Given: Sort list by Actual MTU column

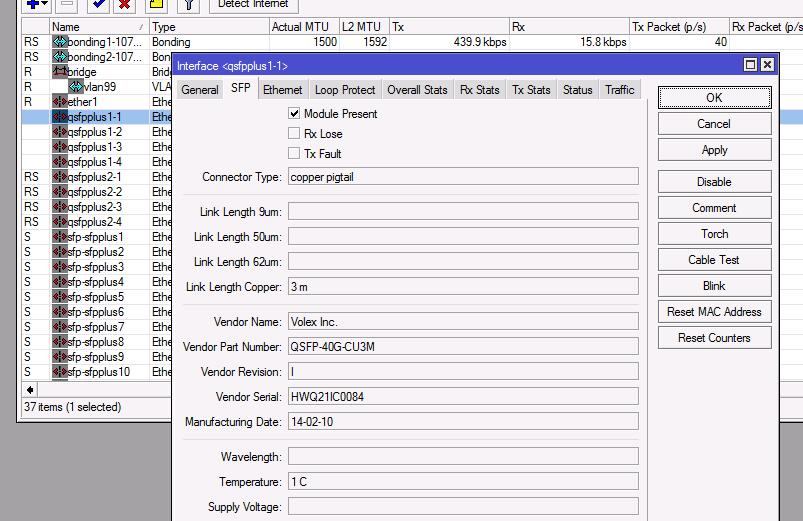Looking at the screenshot, I should tap(304, 27).
